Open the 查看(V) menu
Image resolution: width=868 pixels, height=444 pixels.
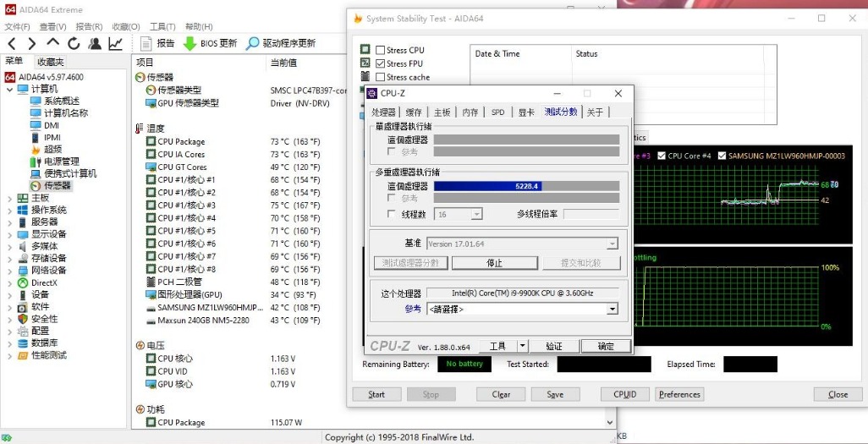(x=52, y=26)
